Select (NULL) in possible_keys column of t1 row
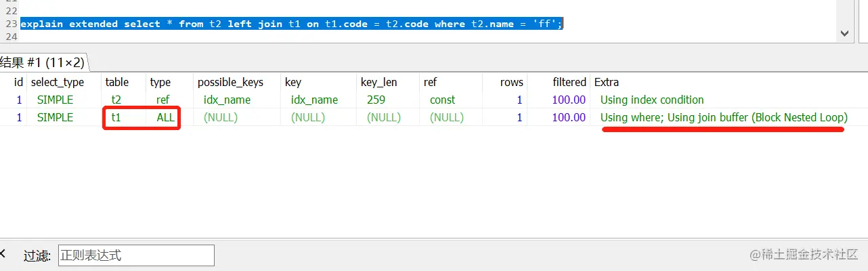 coord(220,117)
